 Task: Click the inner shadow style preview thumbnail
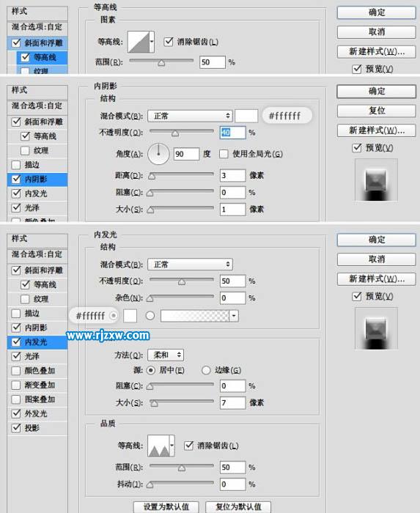pos(376,180)
